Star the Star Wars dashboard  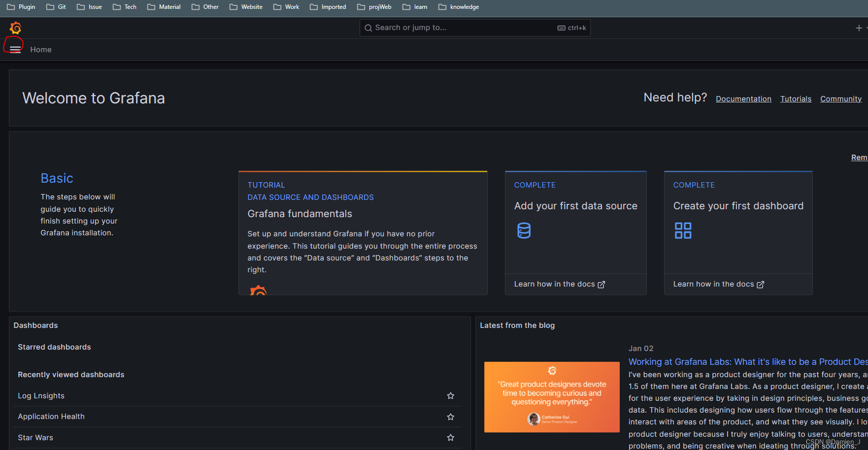tap(450, 437)
